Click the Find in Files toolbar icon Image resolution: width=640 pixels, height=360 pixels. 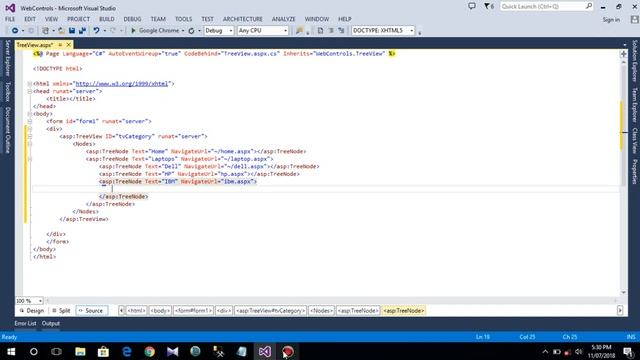(x=300, y=31)
